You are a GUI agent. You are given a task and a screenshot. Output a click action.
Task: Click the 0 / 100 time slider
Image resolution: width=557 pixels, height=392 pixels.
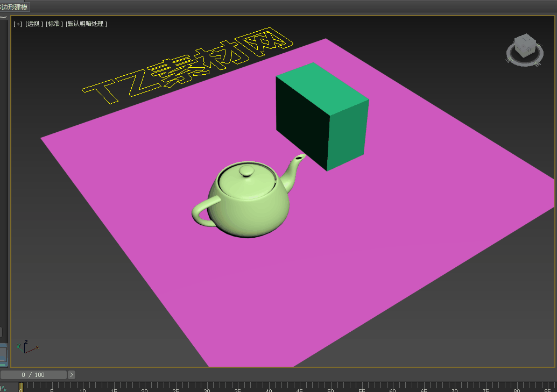[x=33, y=375]
